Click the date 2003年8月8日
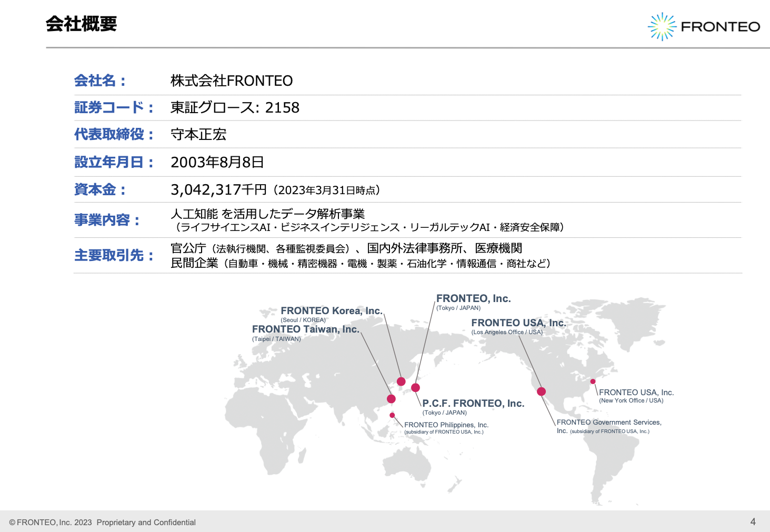The image size is (770, 532). point(217,162)
